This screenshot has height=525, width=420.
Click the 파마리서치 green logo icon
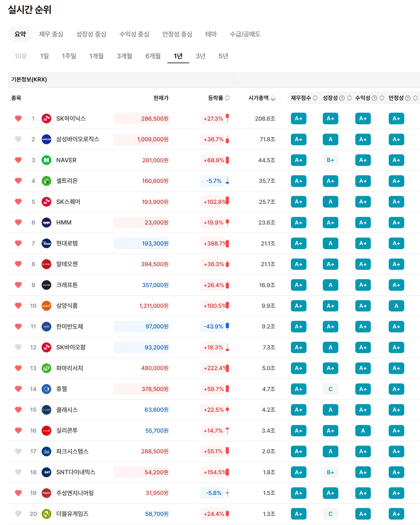tap(46, 368)
